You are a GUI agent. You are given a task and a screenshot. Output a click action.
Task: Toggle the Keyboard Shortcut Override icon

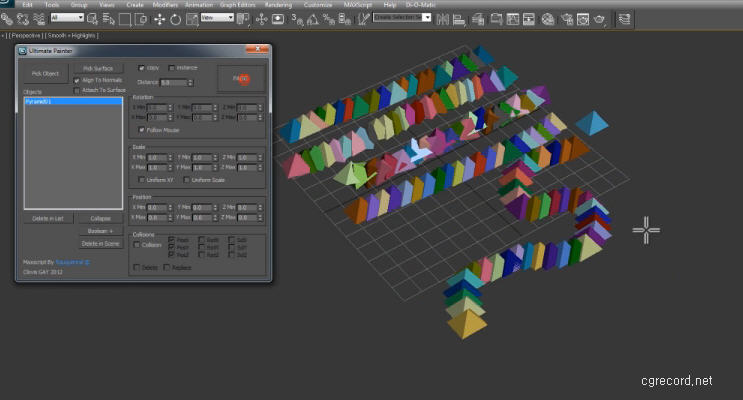278,19
